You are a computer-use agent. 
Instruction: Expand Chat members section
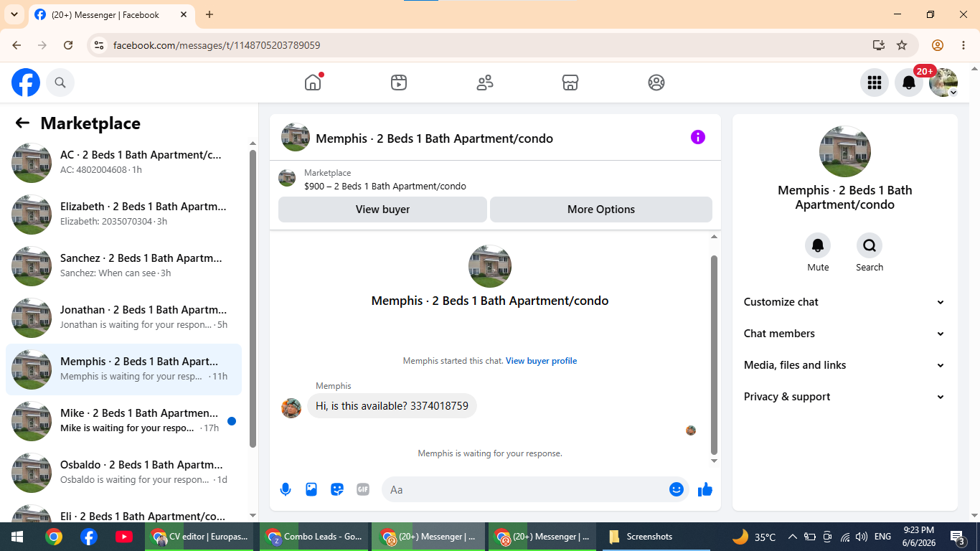point(844,334)
